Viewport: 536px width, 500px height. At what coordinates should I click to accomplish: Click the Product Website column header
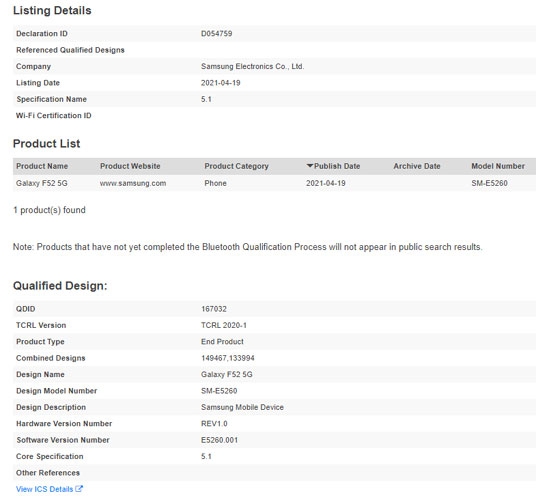tap(130, 166)
